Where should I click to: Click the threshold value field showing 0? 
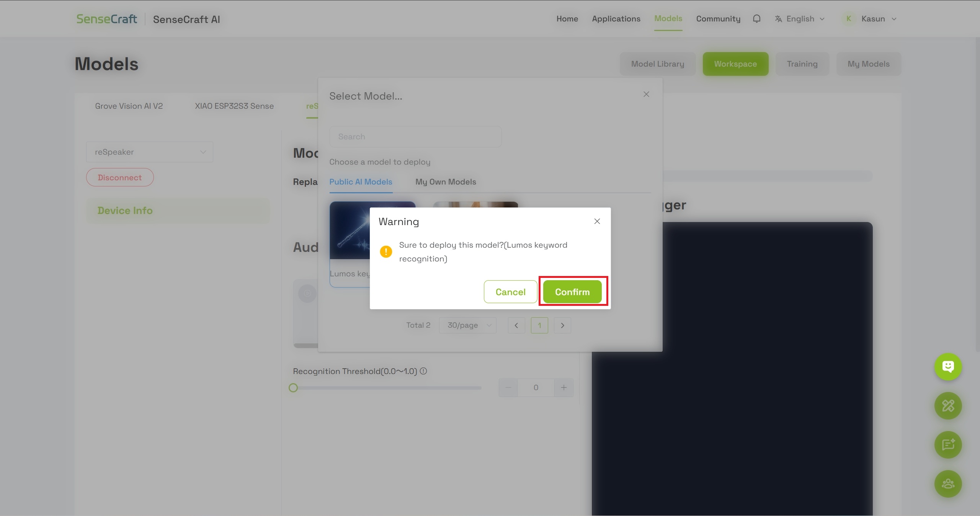click(536, 388)
